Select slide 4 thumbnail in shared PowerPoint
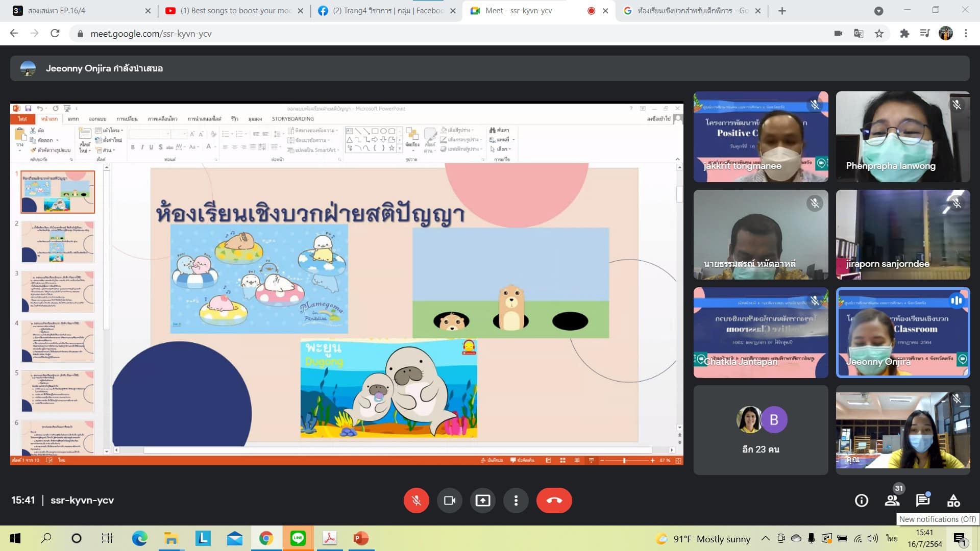980x551 pixels. (x=58, y=341)
